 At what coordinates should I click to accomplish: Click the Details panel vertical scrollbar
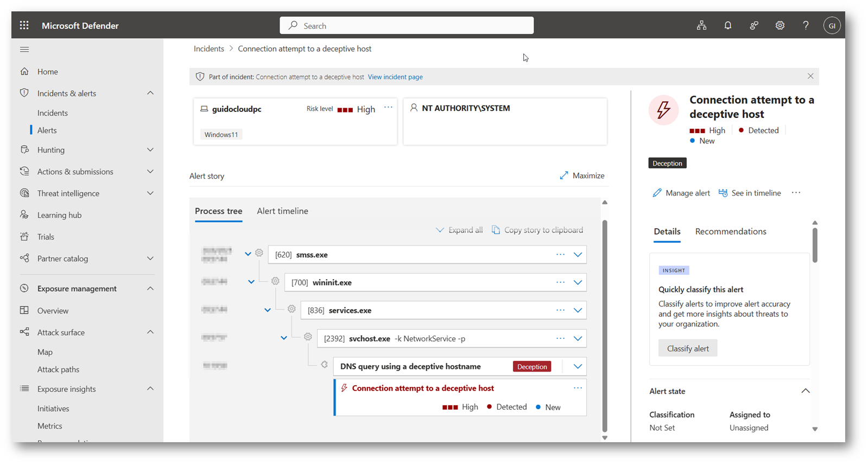tap(815, 246)
